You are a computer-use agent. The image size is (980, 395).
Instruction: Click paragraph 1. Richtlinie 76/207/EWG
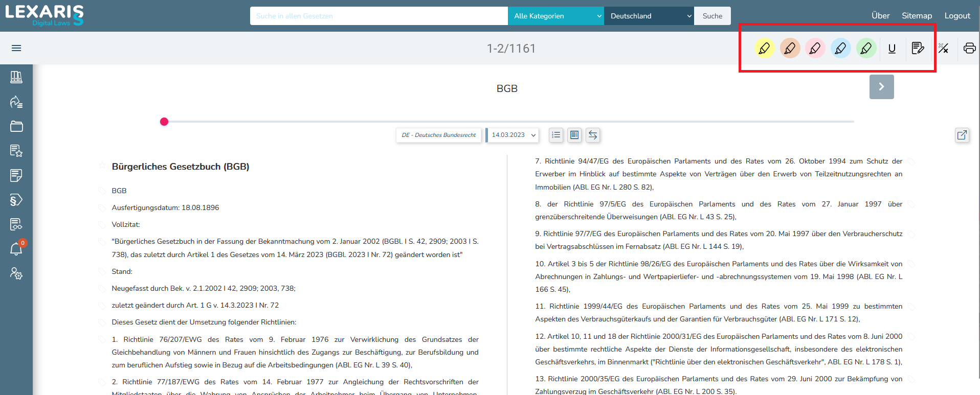[295, 352]
